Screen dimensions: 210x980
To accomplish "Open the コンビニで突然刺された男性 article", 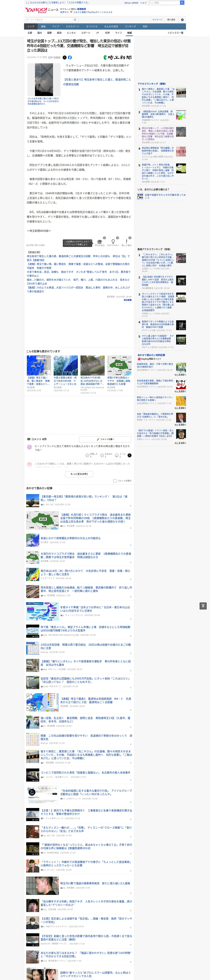I will [85, 773].
